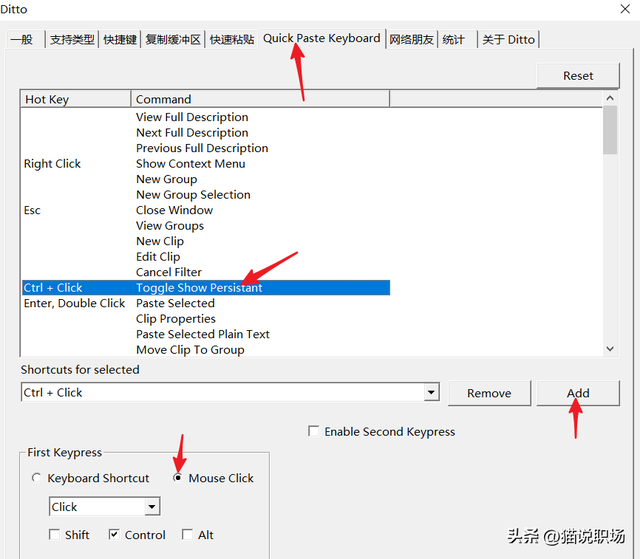Select the New Clip command
Viewport: 640px width, 559px height.
tap(160, 241)
